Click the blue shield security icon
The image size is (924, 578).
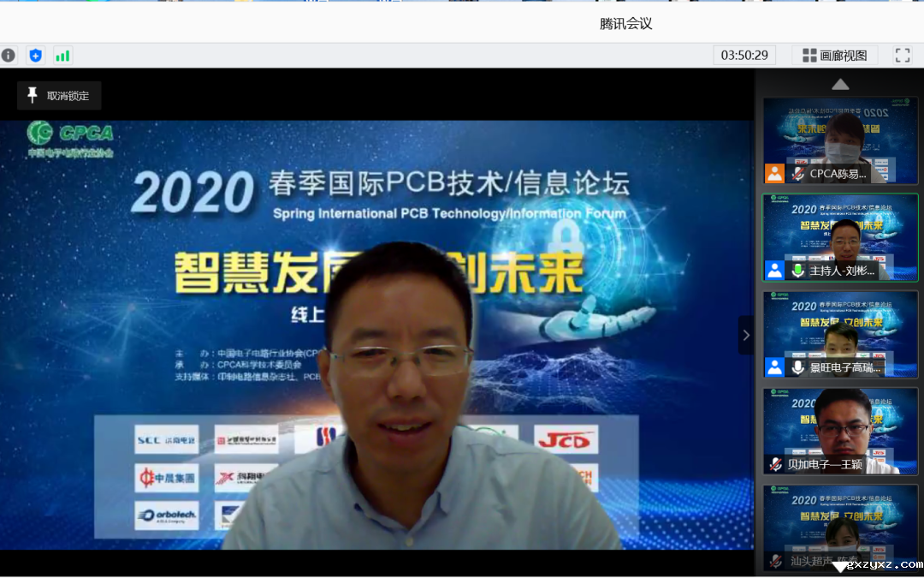tap(35, 55)
